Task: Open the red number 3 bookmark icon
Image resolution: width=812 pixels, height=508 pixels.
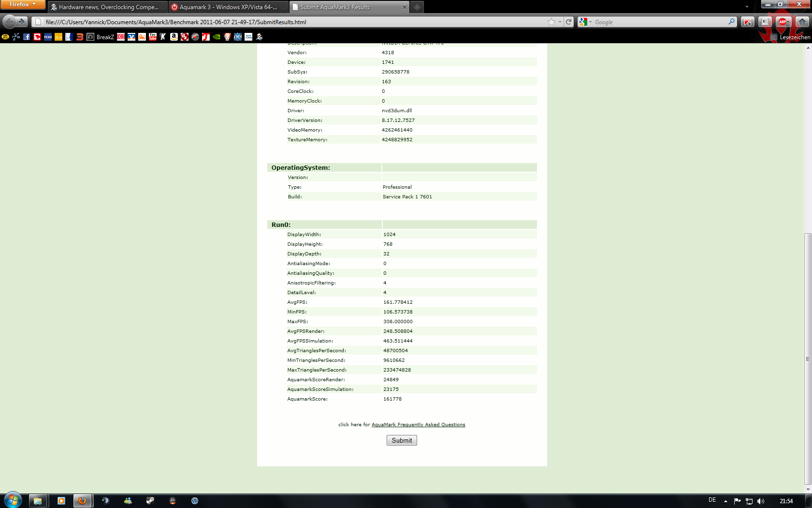Action: (x=80, y=37)
